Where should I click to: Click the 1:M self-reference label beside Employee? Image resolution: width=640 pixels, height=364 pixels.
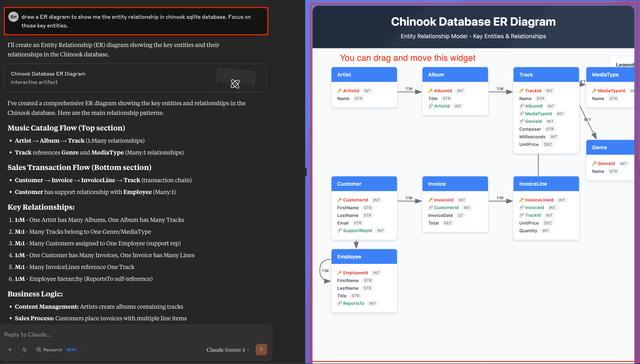[325, 271]
